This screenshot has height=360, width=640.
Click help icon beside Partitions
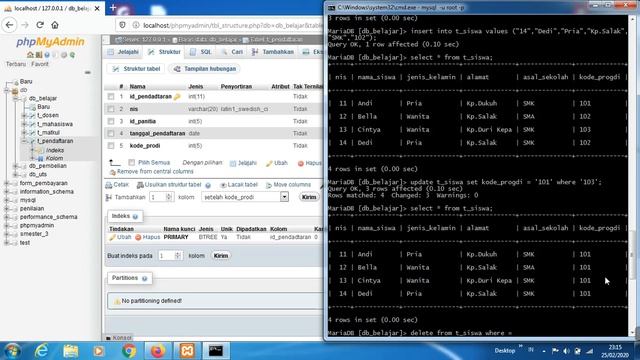pyautogui.click(x=144, y=278)
